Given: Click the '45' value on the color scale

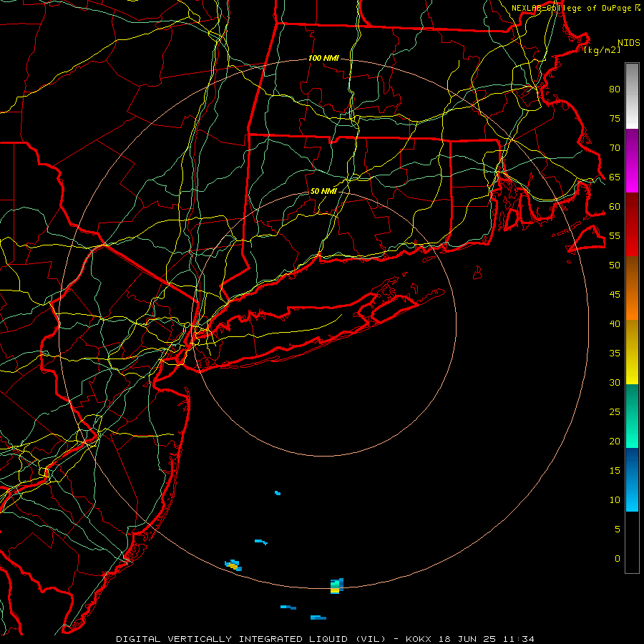Looking at the screenshot, I should (615, 295).
